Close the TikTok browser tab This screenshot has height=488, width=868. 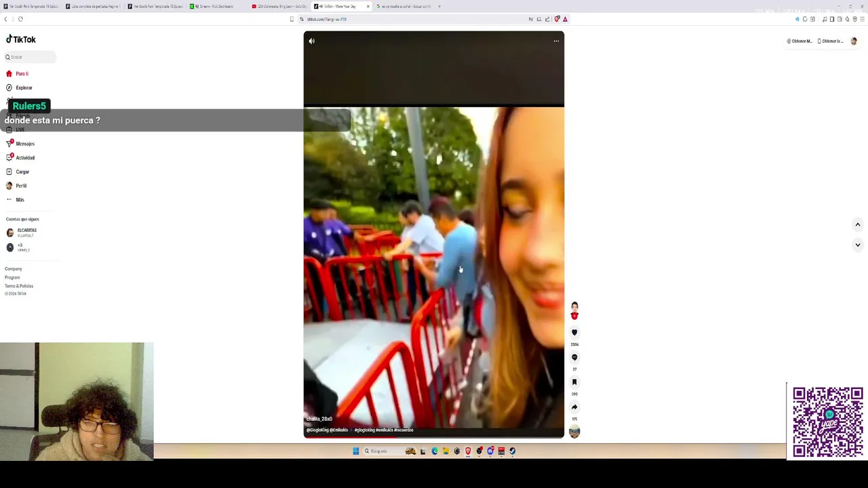pos(368,6)
